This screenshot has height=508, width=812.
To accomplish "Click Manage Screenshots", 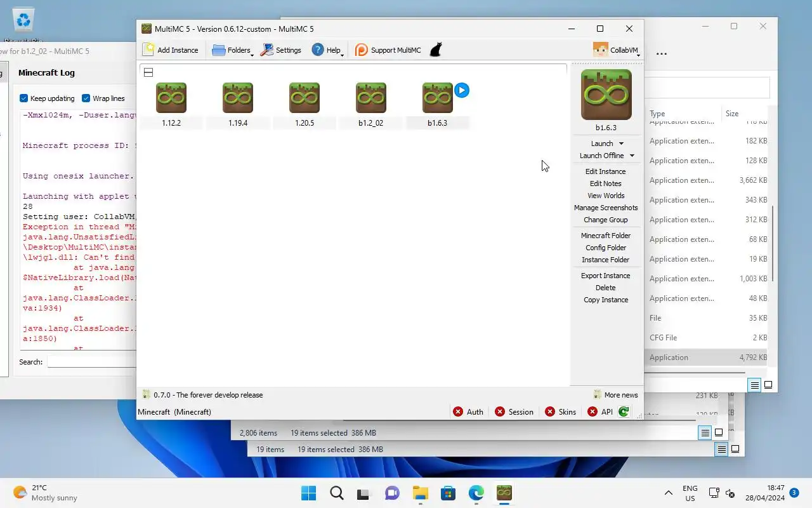I will point(606,208).
